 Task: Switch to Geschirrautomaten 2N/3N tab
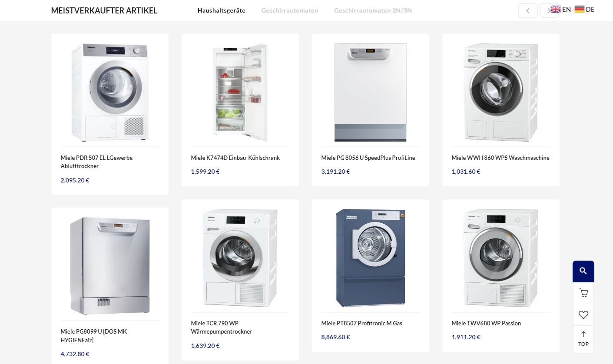[x=373, y=10]
